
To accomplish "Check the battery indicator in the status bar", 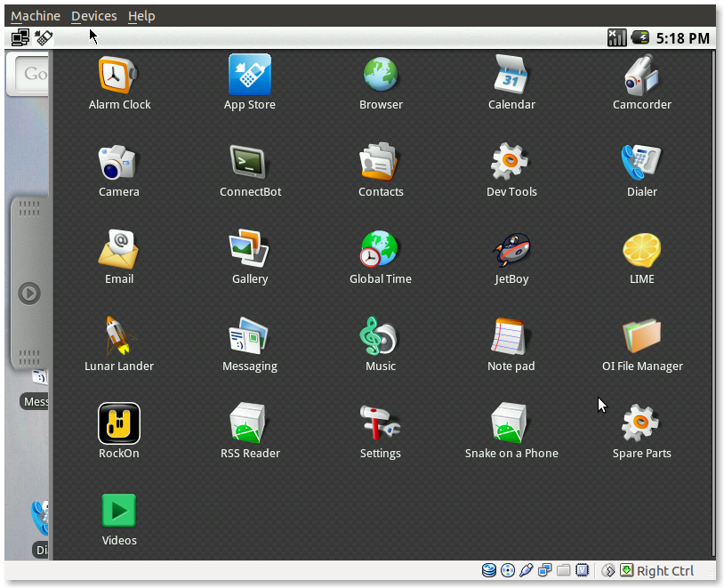I will coord(640,37).
